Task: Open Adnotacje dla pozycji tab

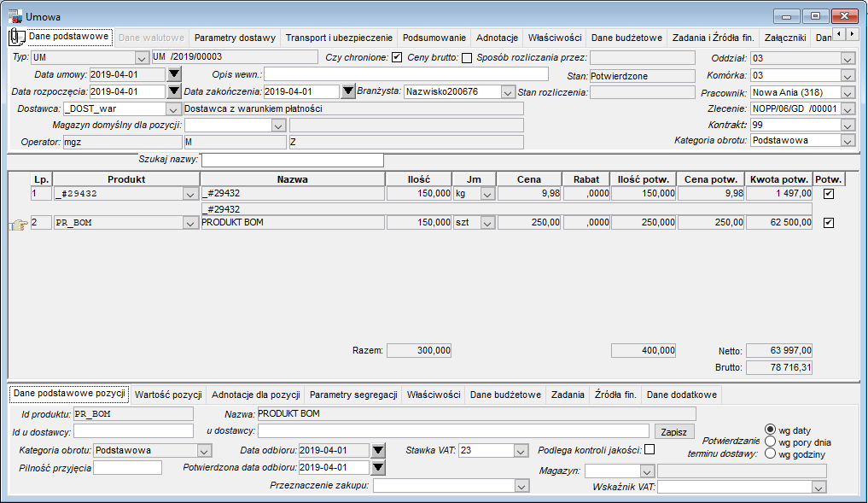Action: [256, 395]
